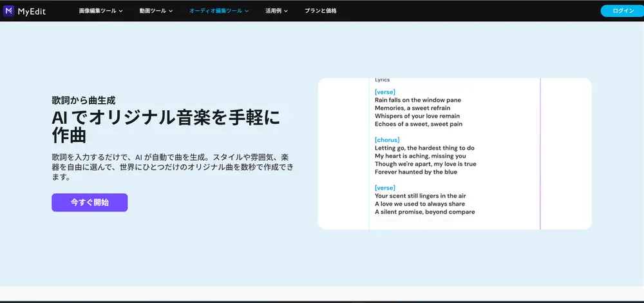
Task: Click the MyEdit logo icon
Action: (8, 11)
